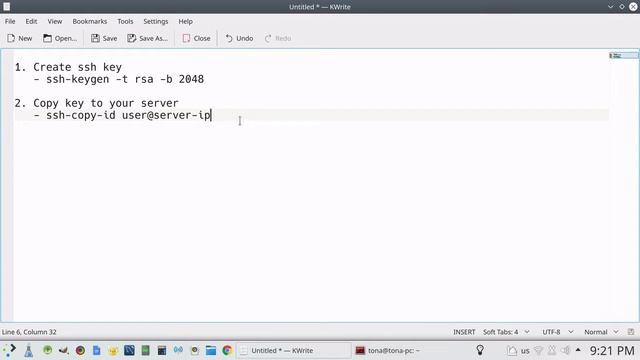Screen dimensions: 640x360
Task: Launch the blue document taskbar icon
Action: pyautogui.click(x=96, y=350)
